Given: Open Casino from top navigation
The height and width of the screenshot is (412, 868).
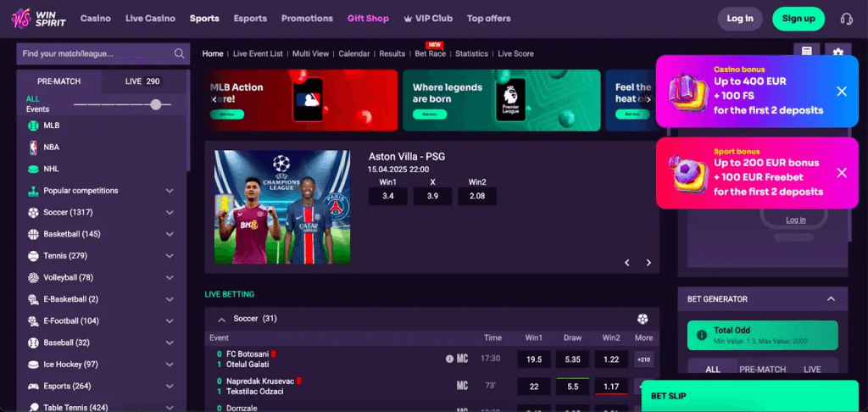Looking at the screenshot, I should [96, 19].
